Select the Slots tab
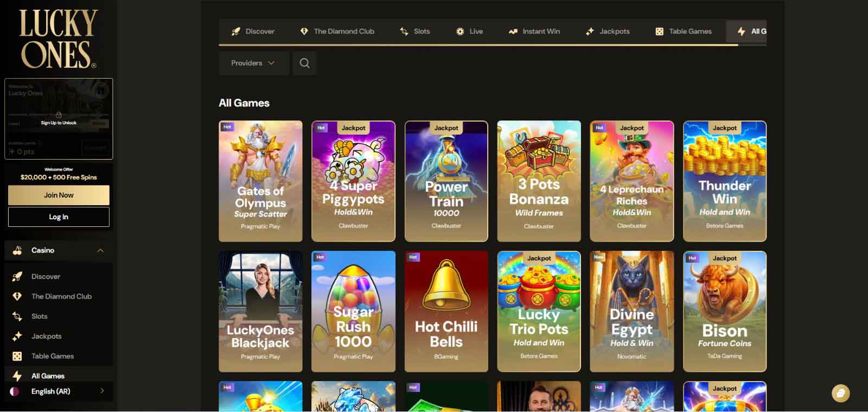Viewport: 868px width, 412px height. [x=415, y=31]
